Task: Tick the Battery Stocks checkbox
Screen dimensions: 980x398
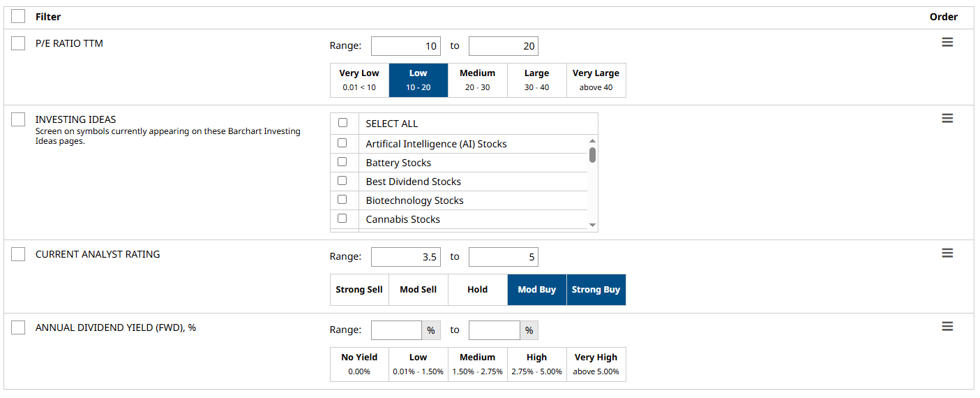Action: 342,162
